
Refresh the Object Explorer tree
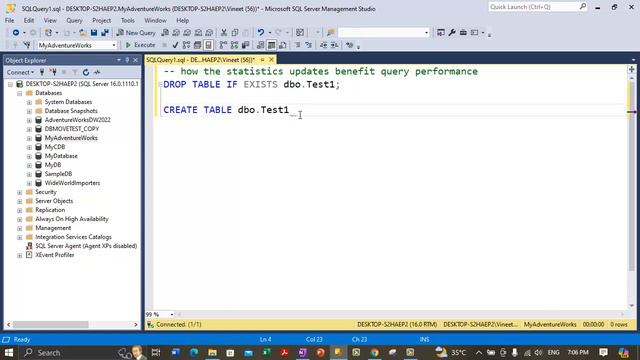(x=86, y=72)
